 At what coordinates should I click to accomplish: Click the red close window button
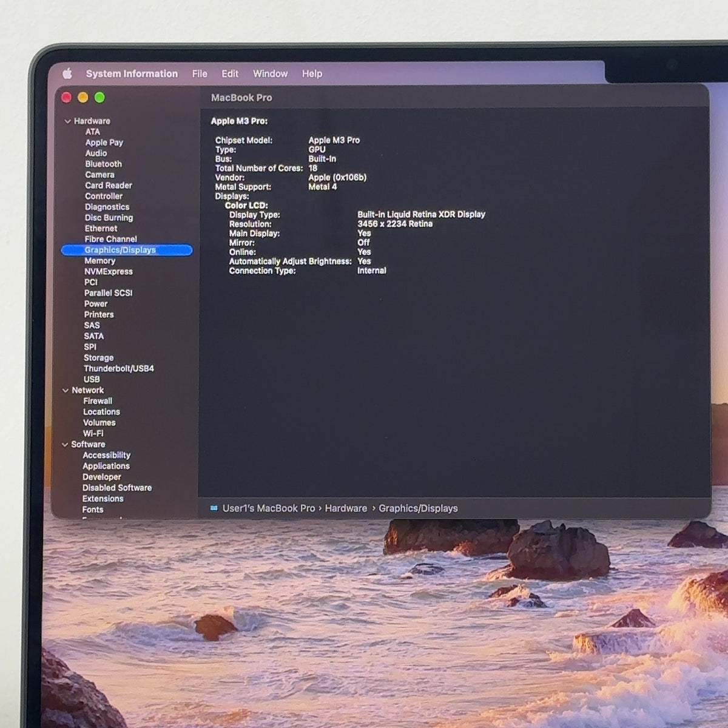67,98
